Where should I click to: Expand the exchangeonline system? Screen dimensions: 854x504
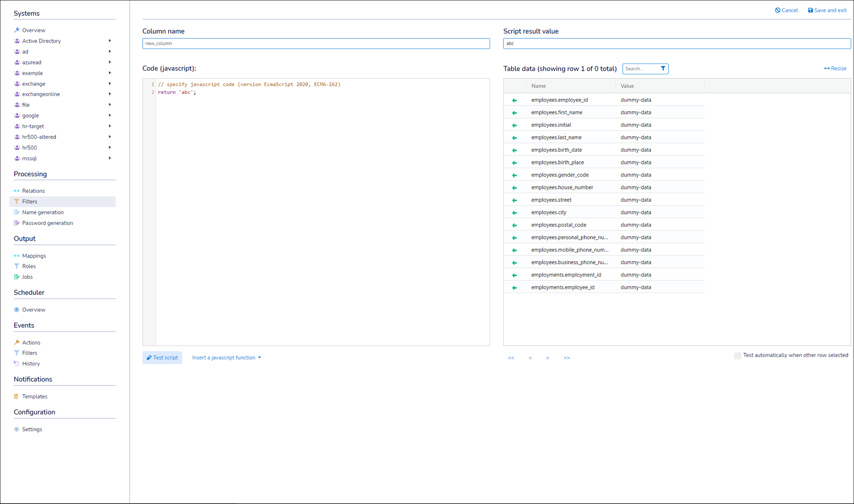(x=109, y=94)
